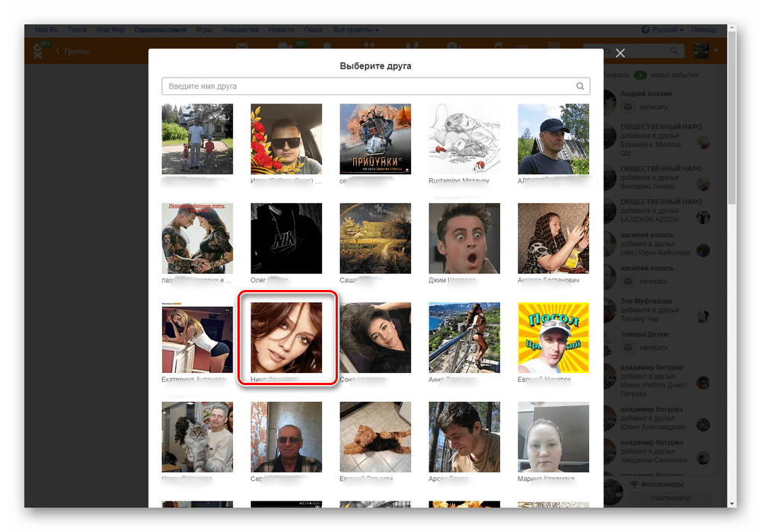Open Игры in top navigation

coord(204,30)
